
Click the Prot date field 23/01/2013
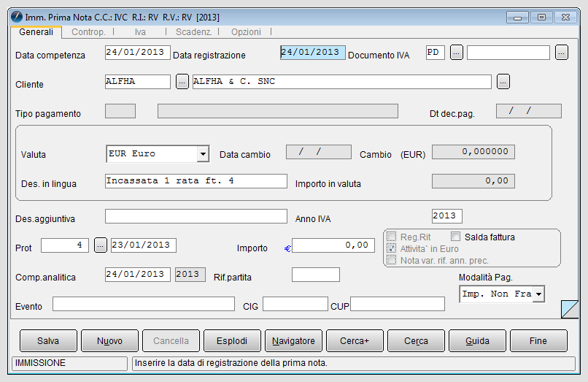point(144,245)
